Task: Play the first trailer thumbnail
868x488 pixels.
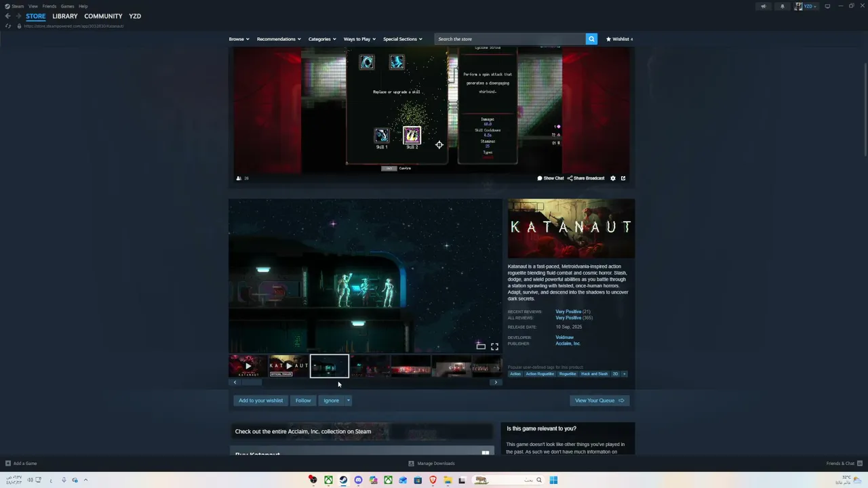Action: (x=248, y=366)
